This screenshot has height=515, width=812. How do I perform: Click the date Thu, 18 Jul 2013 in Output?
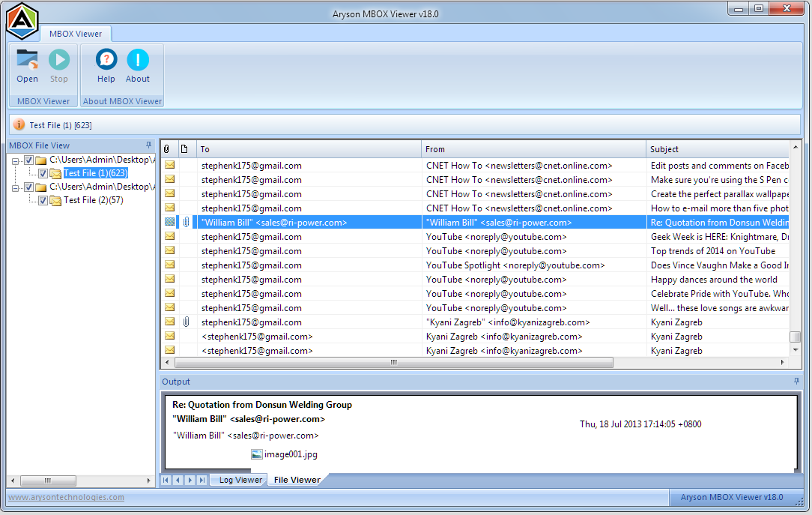(640, 424)
